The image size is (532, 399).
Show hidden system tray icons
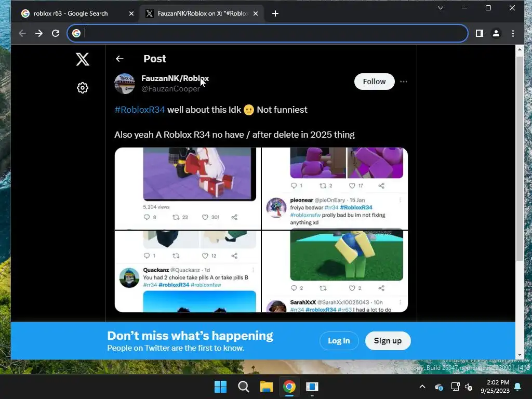tap(422, 387)
